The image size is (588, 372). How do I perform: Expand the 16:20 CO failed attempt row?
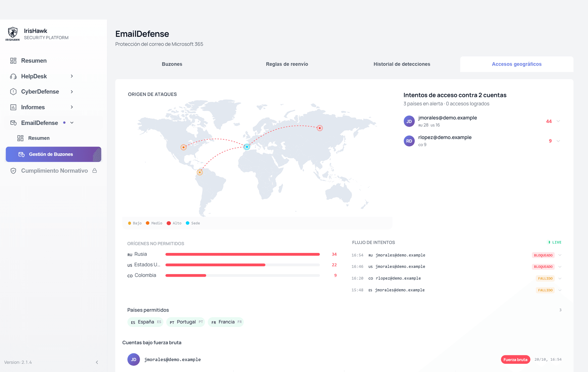(x=560, y=279)
